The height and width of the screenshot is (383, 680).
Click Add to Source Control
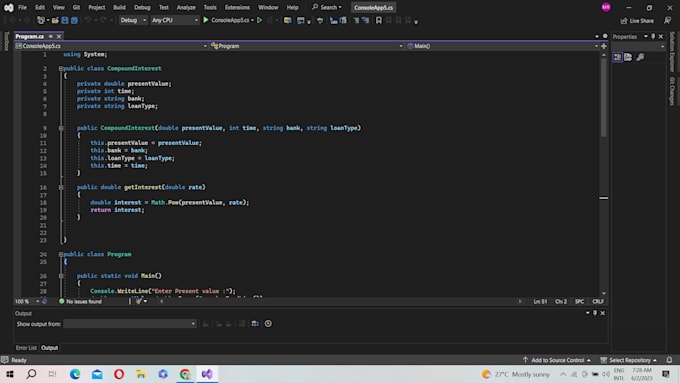pyautogui.click(x=557, y=360)
